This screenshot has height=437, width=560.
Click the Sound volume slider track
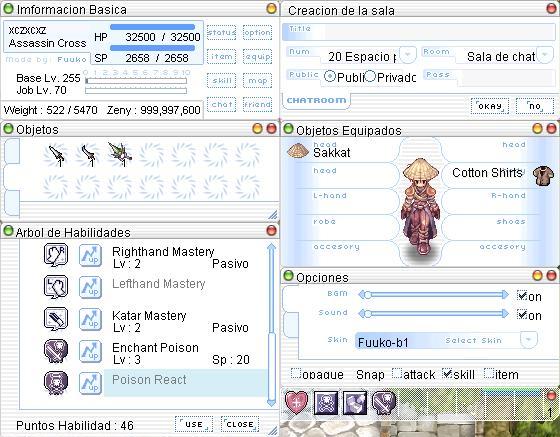coord(433,314)
